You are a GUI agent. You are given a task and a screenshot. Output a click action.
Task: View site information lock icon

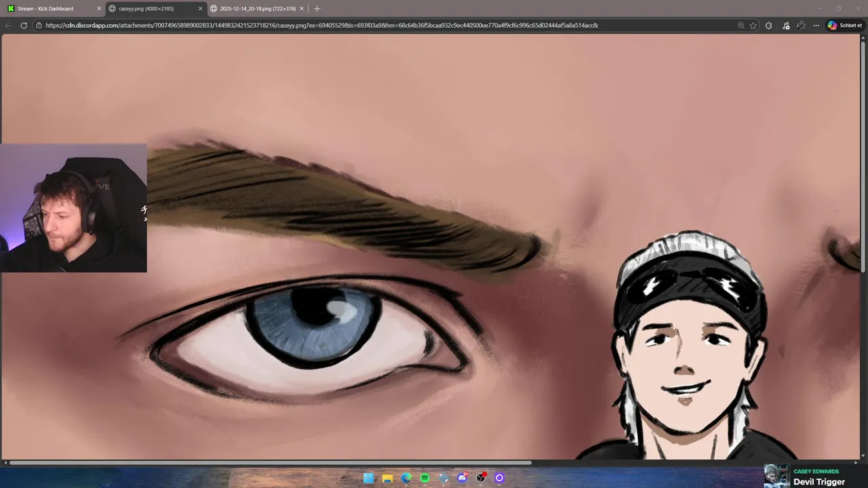coord(39,25)
